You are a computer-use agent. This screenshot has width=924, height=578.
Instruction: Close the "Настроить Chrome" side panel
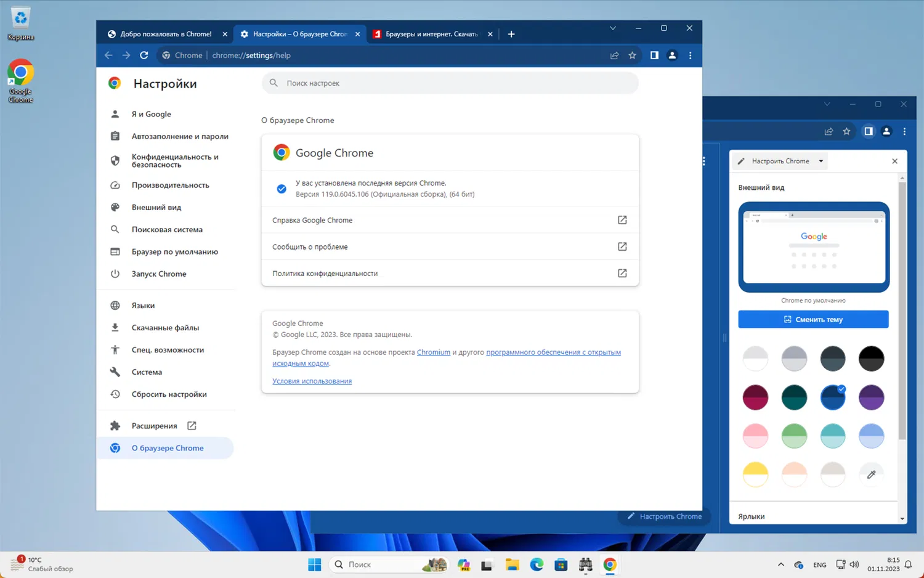click(894, 161)
